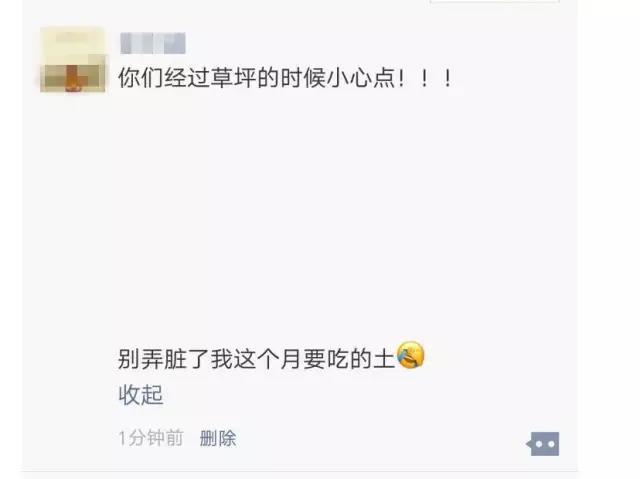This screenshot has width=640, height=479.
Task: Tap the crying-laughing emoji in the post
Action: coord(411,355)
